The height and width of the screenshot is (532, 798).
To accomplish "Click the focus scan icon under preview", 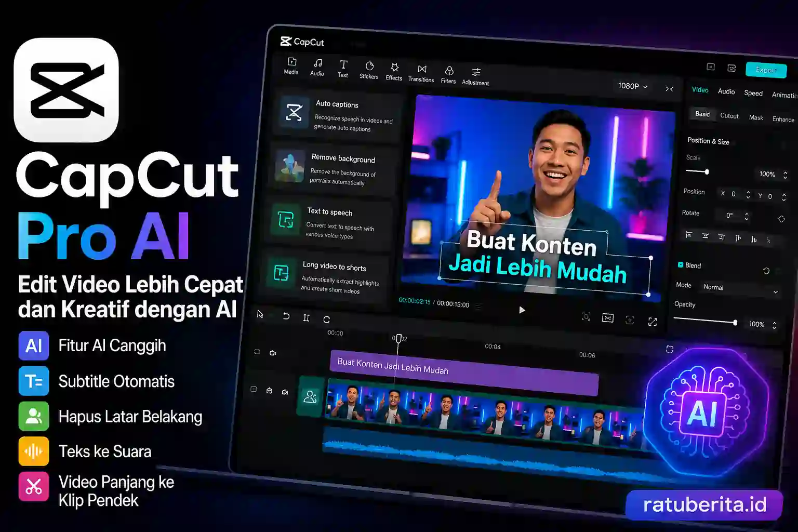I will pyautogui.click(x=586, y=316).
